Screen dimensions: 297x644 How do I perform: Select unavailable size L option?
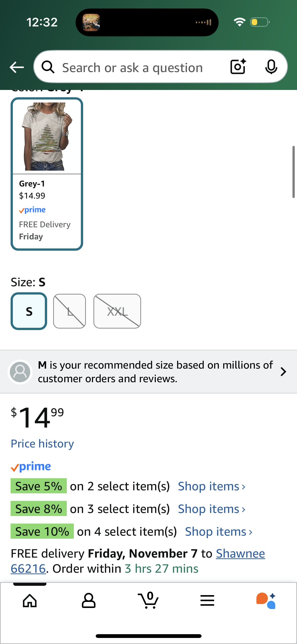70,311
